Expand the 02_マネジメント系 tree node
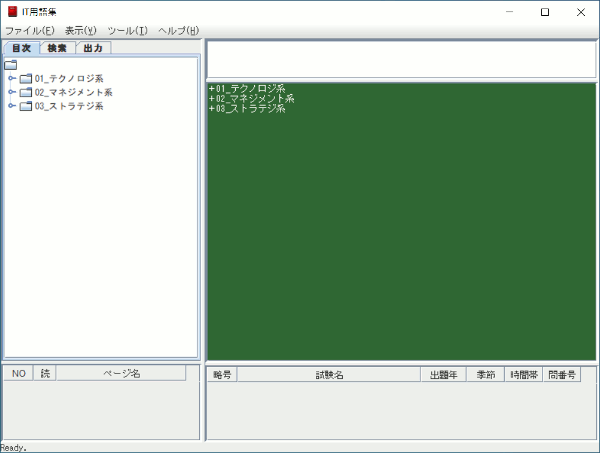 [12, 92]
